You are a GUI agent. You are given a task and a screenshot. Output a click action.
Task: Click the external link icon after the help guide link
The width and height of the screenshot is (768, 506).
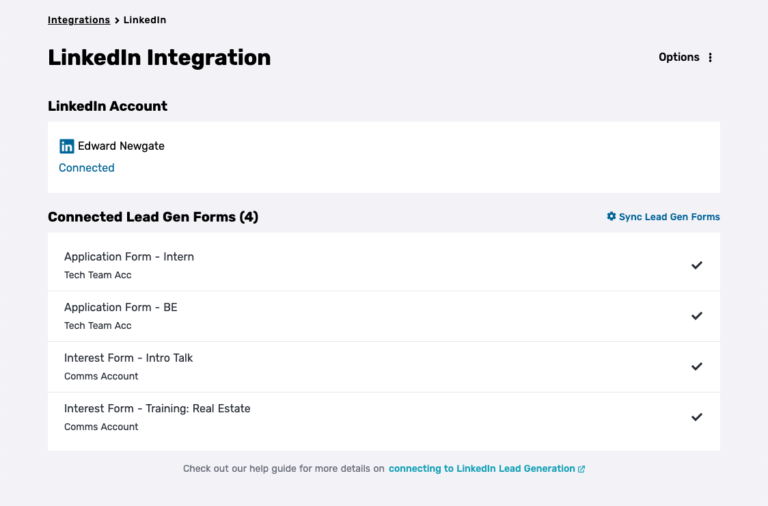tap(581, 469)
